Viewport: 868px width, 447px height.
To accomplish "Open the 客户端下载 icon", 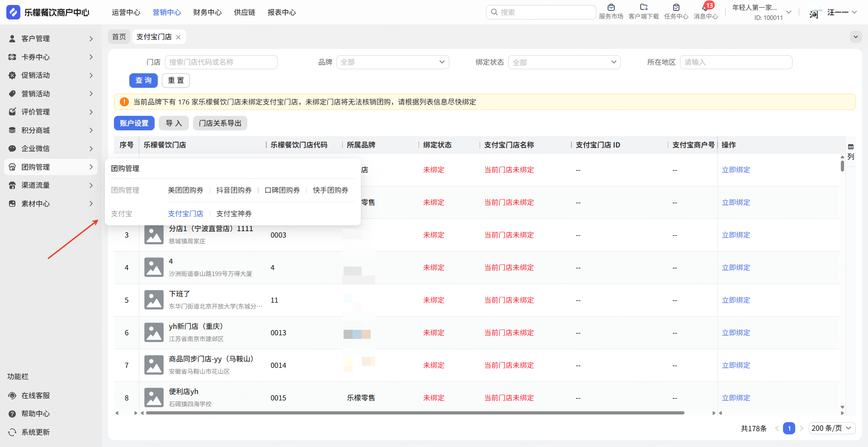I will (x=644, y=7).
